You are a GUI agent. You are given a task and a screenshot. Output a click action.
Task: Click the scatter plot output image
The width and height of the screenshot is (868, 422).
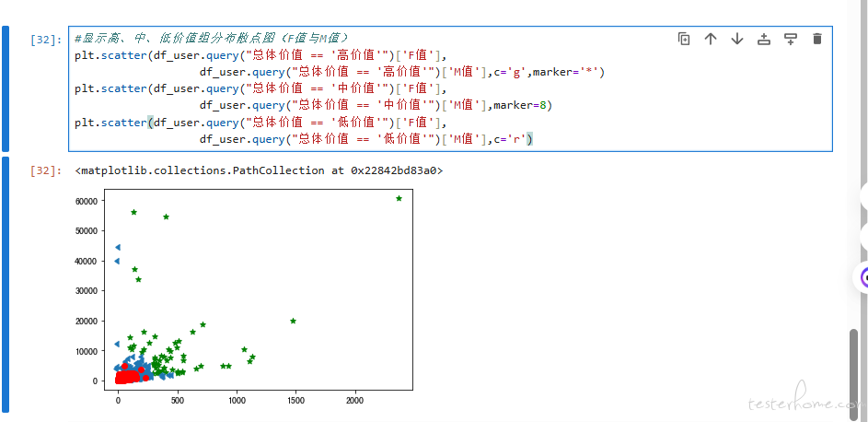pyautogui.click(x=258, y=290)
